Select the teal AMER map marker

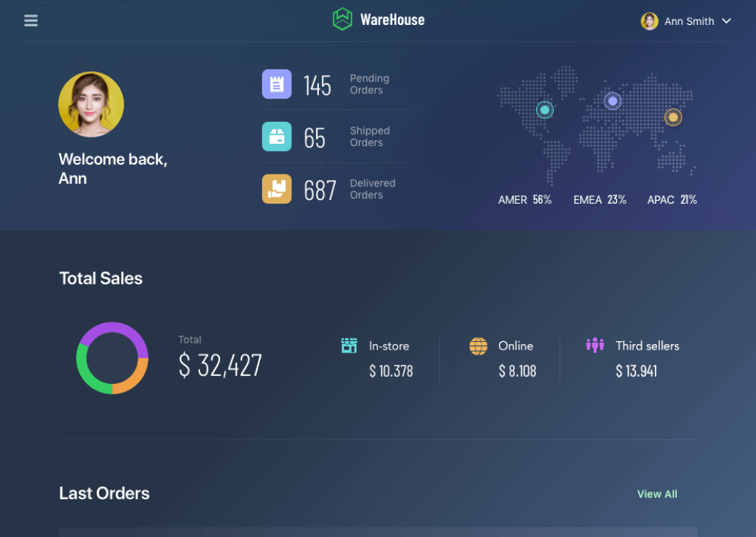[x=545, y=110]
